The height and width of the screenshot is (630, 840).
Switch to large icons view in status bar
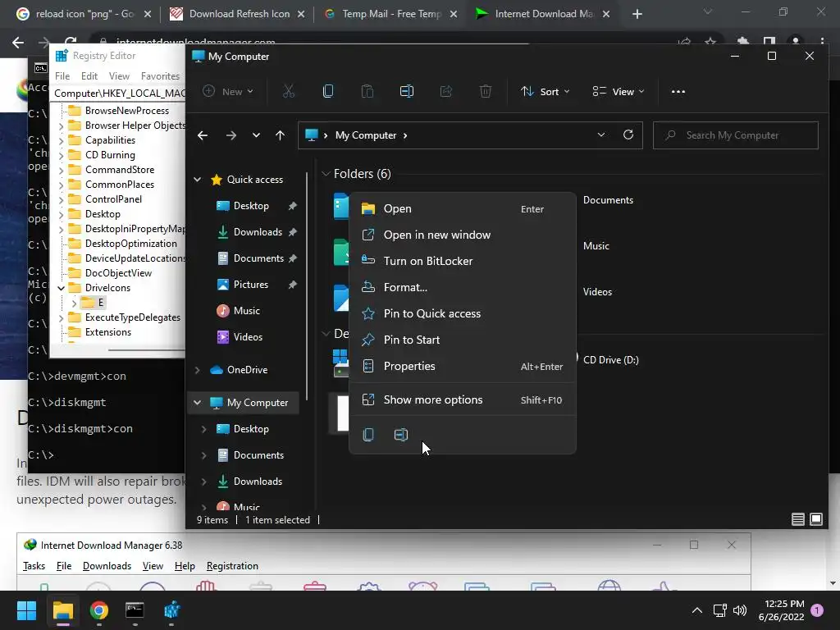(816, 519)
